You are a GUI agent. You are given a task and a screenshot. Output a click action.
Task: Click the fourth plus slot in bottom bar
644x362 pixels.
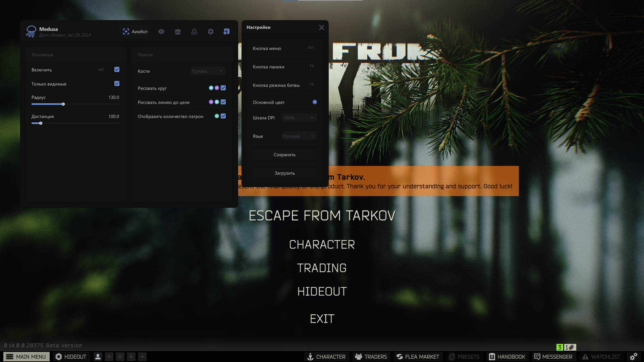[x=142, y=357]
